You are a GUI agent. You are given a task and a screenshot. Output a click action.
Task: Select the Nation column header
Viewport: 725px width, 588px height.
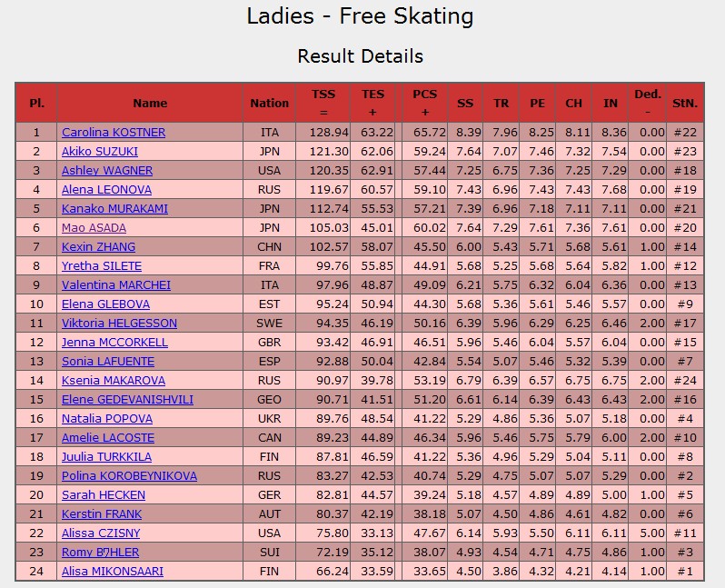269,104
